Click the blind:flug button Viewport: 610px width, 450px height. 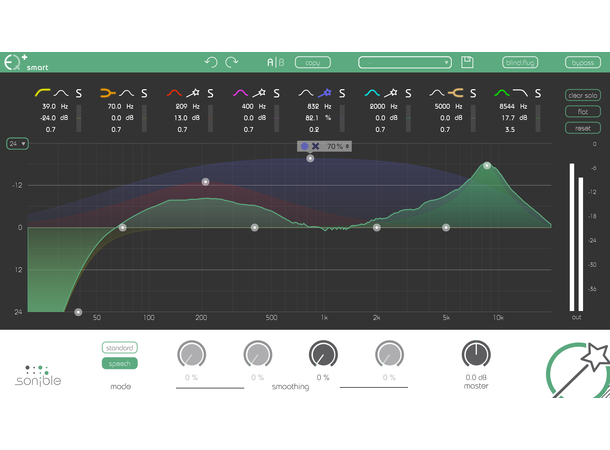click(x=520, y=62)
